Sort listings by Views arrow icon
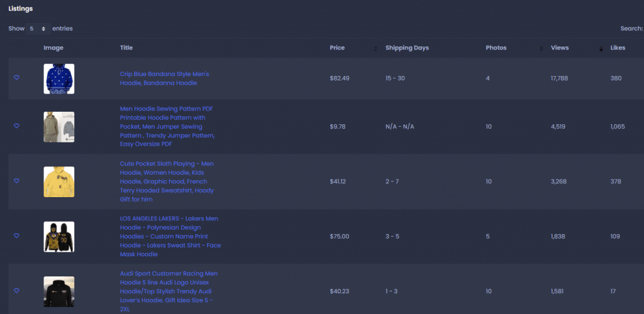This screenshot has height=314, width=644. 601,48
